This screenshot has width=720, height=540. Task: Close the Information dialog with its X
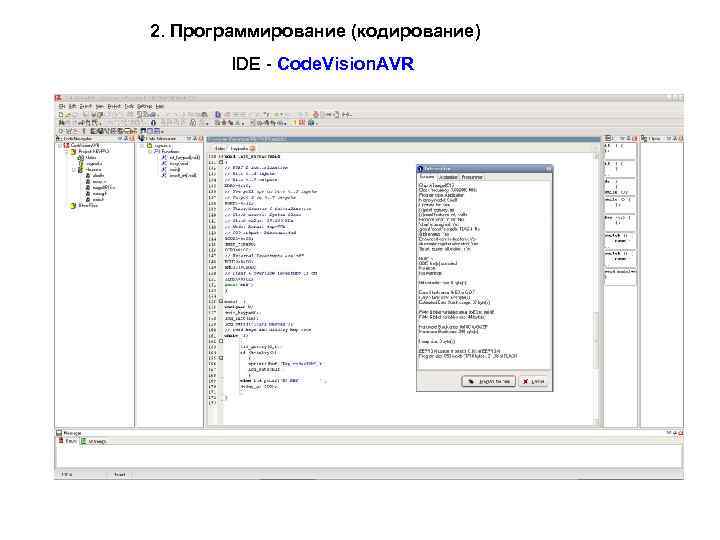[548, 169]
